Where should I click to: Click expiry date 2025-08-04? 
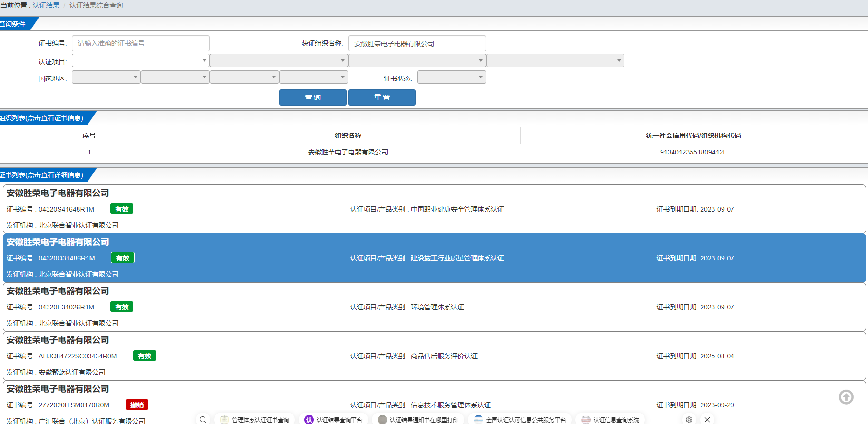coord(717,356)
